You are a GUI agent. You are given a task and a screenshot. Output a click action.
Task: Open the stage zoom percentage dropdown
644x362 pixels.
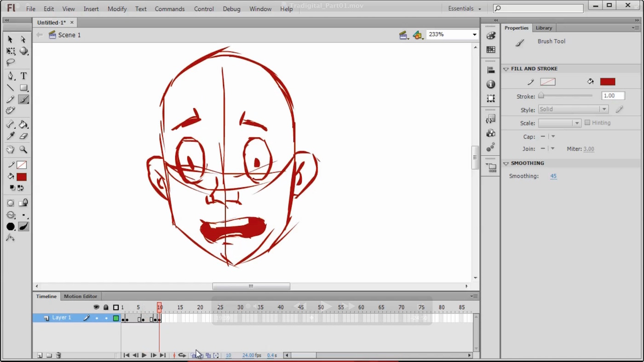click(474, 34)
